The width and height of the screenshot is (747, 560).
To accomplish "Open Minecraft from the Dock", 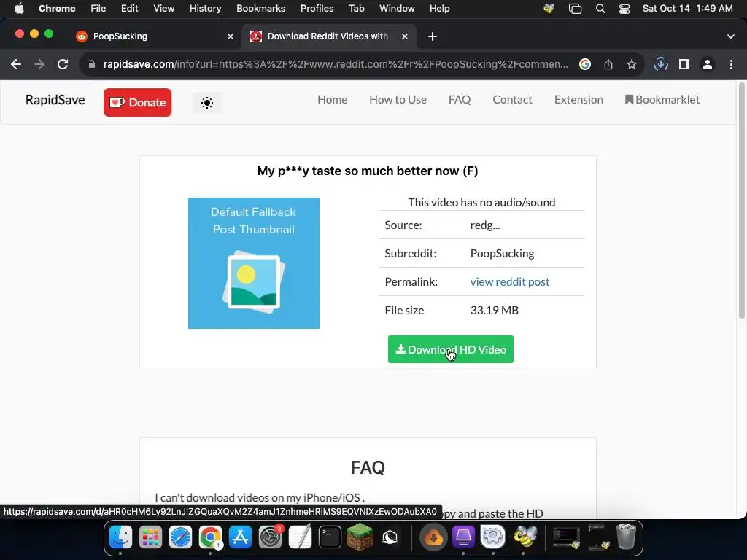I will click(360, 537).
